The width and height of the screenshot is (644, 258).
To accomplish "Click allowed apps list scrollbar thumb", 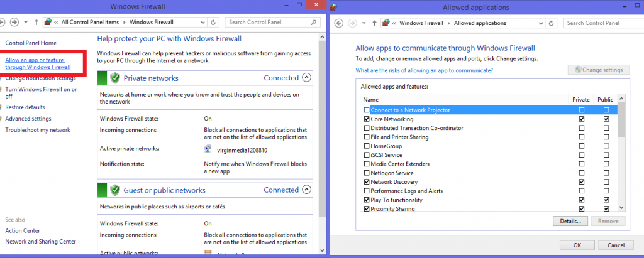I will coord(621,119).
